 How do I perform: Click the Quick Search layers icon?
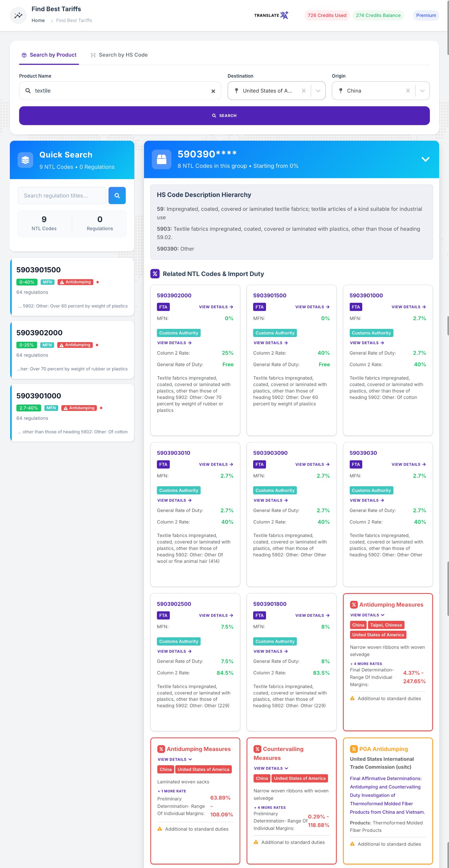click(25, 160)
